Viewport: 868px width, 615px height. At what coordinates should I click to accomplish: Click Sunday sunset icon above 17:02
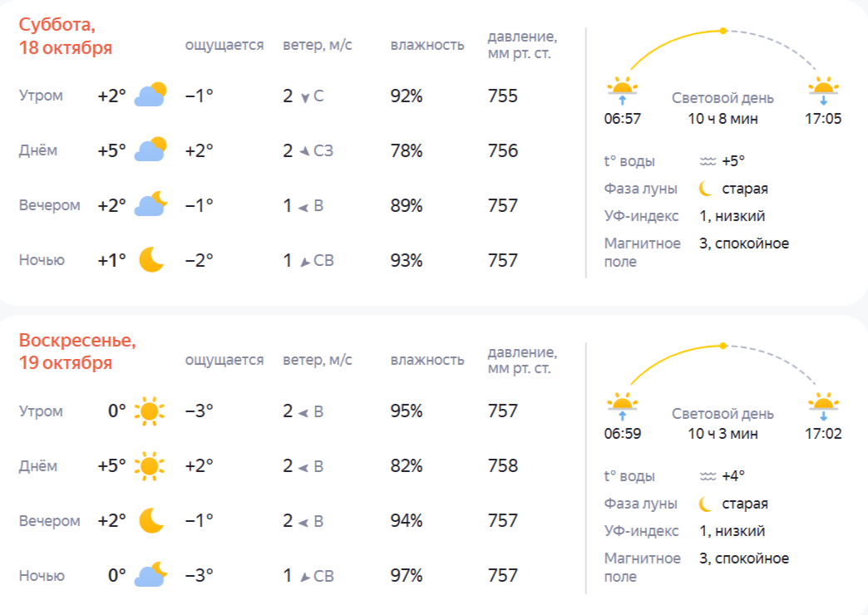click(x=823, y=405)
